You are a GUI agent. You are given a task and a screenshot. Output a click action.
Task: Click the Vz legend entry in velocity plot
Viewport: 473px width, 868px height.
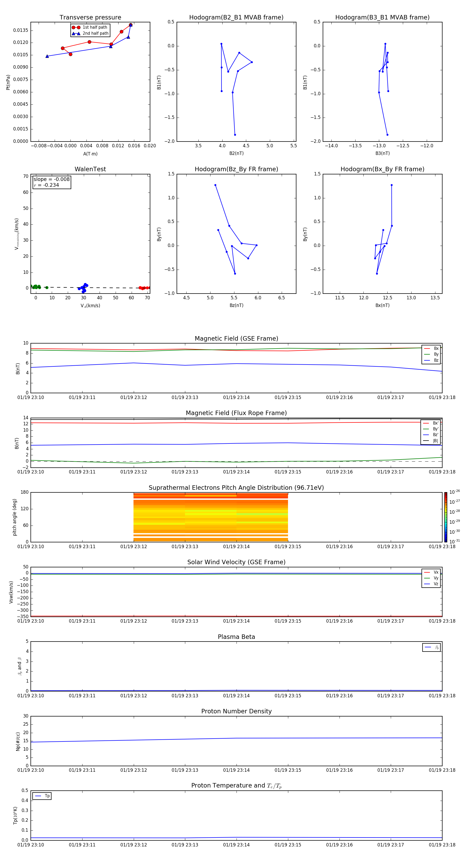(431, 584)
